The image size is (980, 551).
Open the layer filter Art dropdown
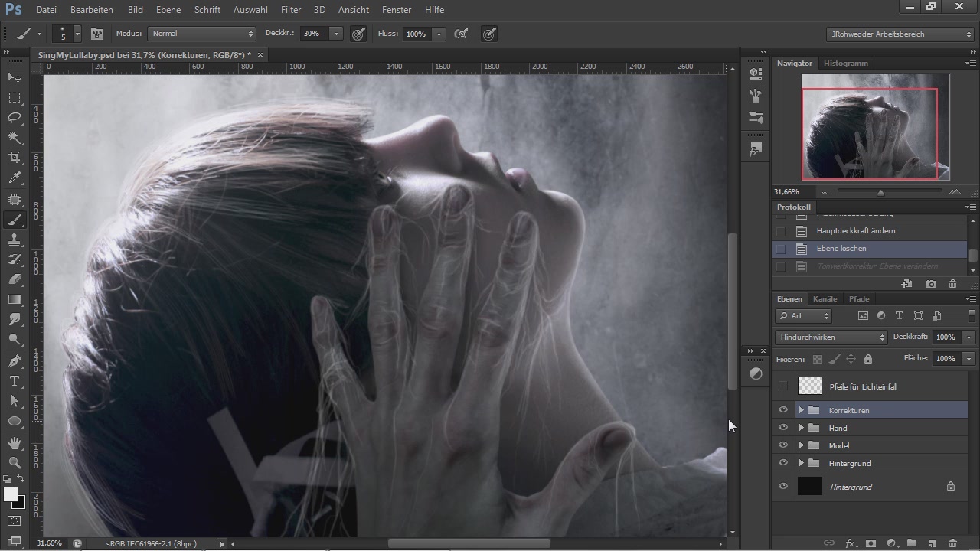pyautogui.click(x=804, y=315)
